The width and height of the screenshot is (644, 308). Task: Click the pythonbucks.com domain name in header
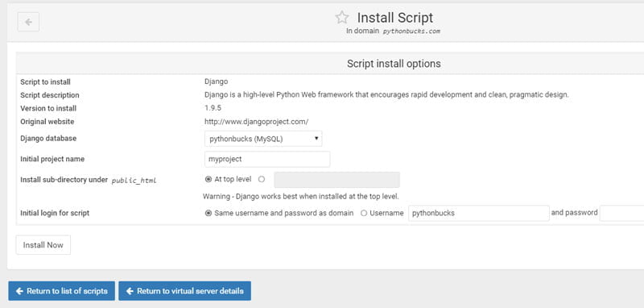pos(411,31)
